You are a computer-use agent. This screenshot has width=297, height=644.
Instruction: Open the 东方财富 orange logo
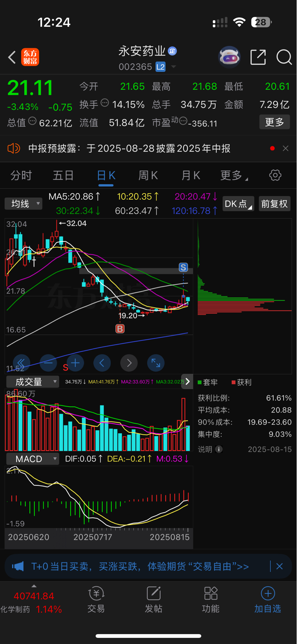pyautogui.click(x=30, y=57)
